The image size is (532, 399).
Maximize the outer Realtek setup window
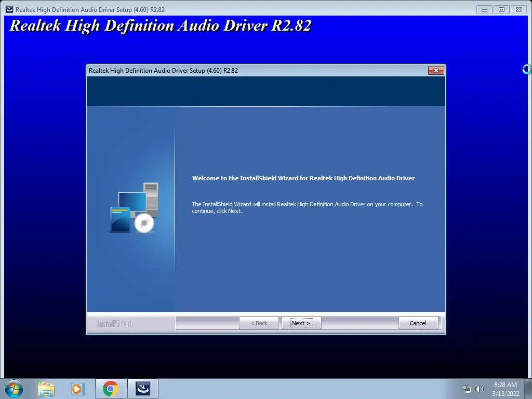[x=501, y=10]
